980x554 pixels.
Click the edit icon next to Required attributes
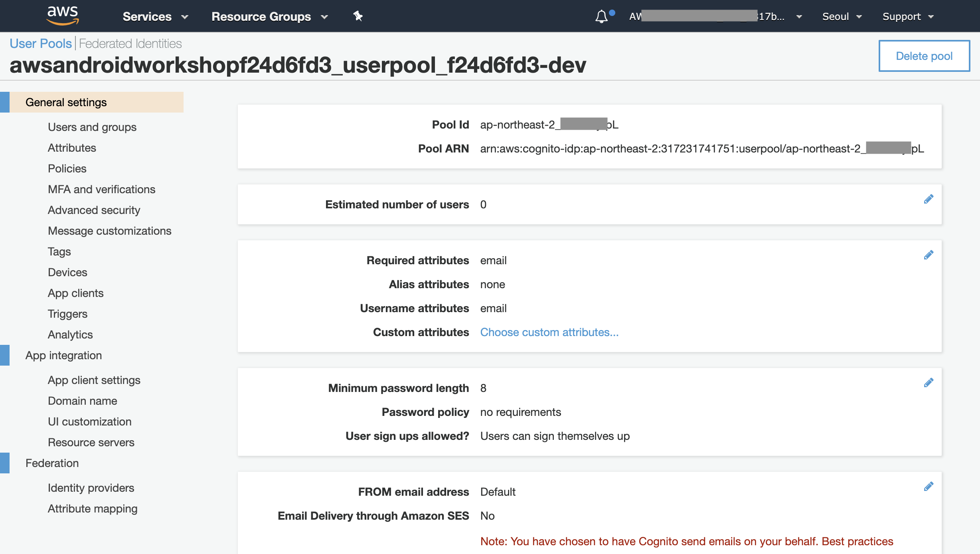click(929, 255)
